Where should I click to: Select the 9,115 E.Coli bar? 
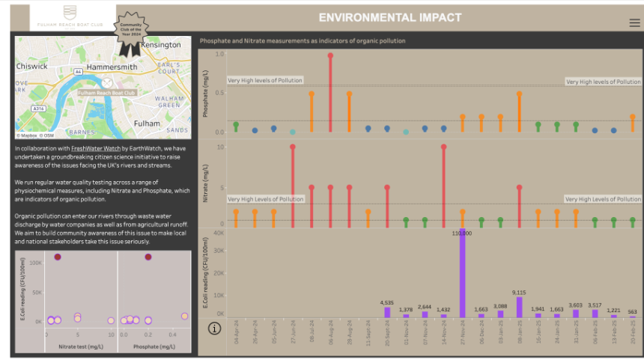tap(519, 308)
